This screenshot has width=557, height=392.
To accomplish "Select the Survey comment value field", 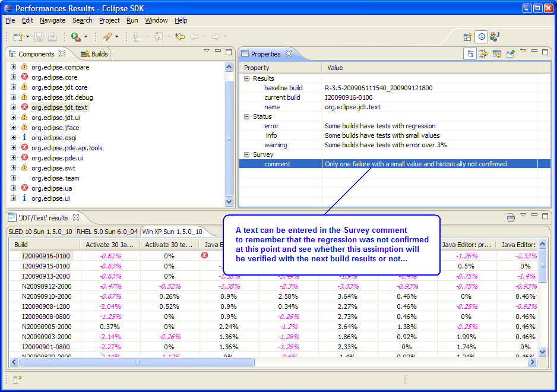I will pos(416,164).
